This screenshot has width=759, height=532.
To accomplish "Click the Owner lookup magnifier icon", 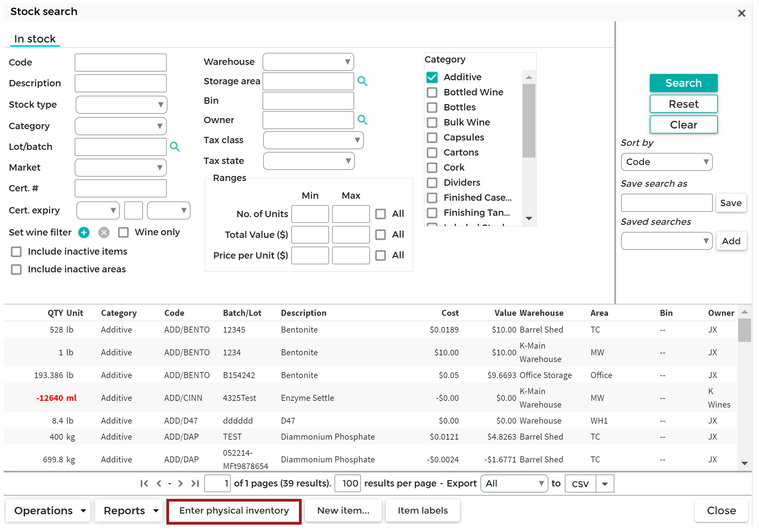I will 362,120.
